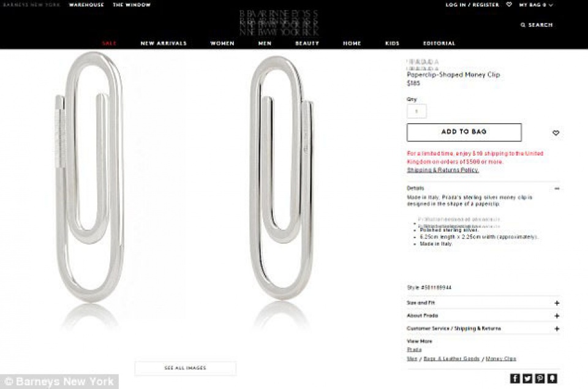
Task: Open wishlist heart icon in top header
Action: 509,4
